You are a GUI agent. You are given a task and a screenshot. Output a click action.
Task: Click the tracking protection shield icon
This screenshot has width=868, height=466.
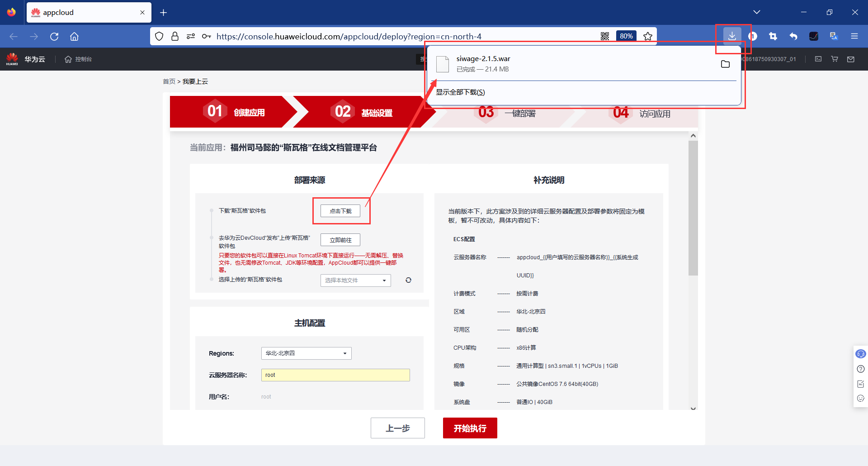tap(159, 36)
